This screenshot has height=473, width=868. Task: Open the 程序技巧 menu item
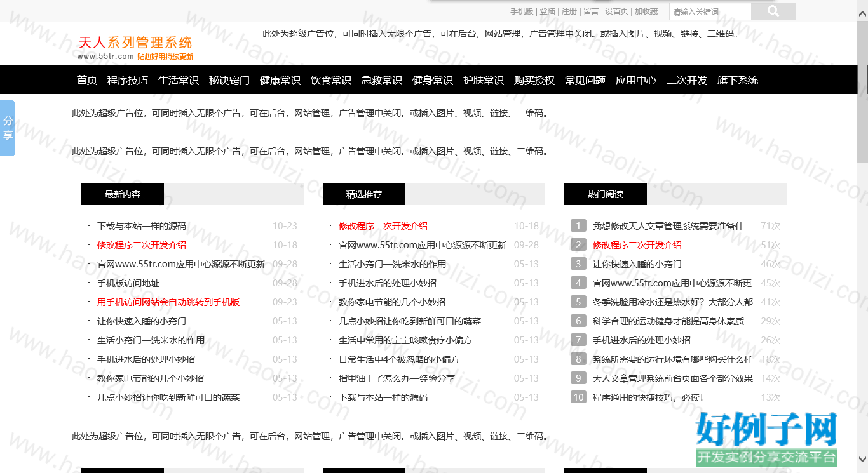(x=128, y=80)
